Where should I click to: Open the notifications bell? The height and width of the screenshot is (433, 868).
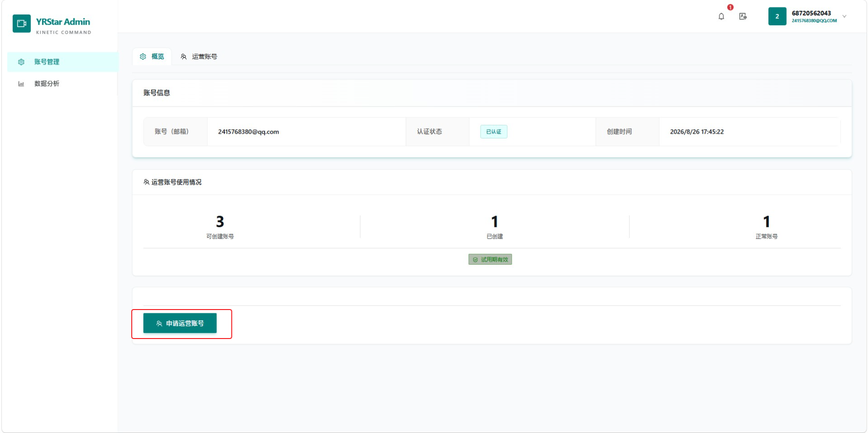click(x=721, y=16)
